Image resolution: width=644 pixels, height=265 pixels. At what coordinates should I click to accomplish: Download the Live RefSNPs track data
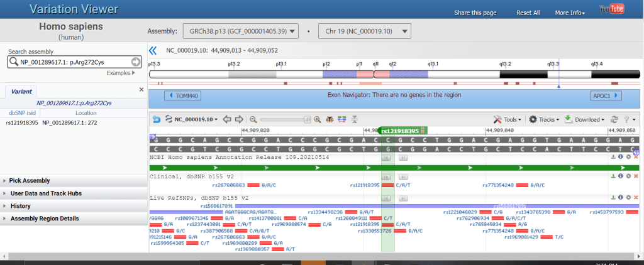pyautogui.click(x=614, y=197)
